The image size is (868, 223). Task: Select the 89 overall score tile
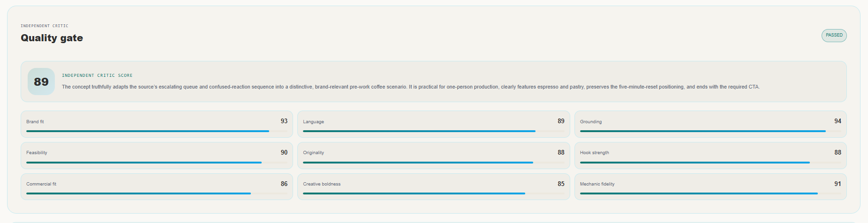coord(41,82)
